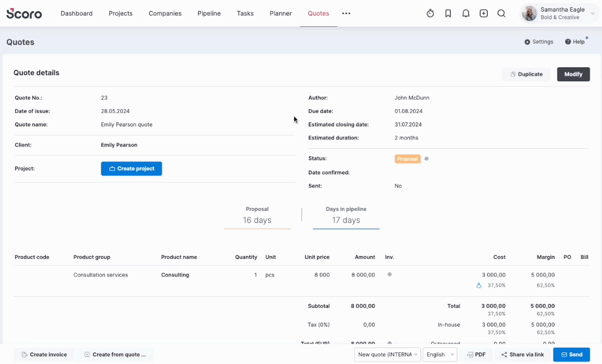Expand the user account menu chevron
This screenshot has height=364, width=602.
(x=592, y=14)
